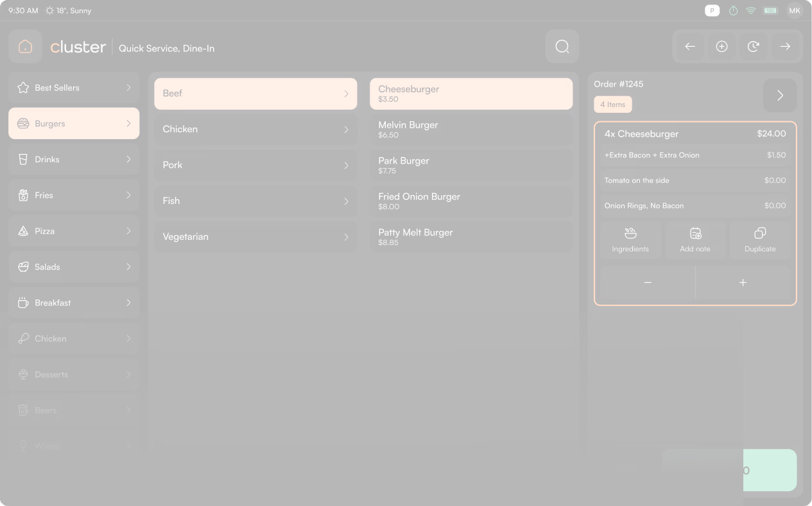Click the $24.00 order item total

pyautogui.click(x=772, y=134)
